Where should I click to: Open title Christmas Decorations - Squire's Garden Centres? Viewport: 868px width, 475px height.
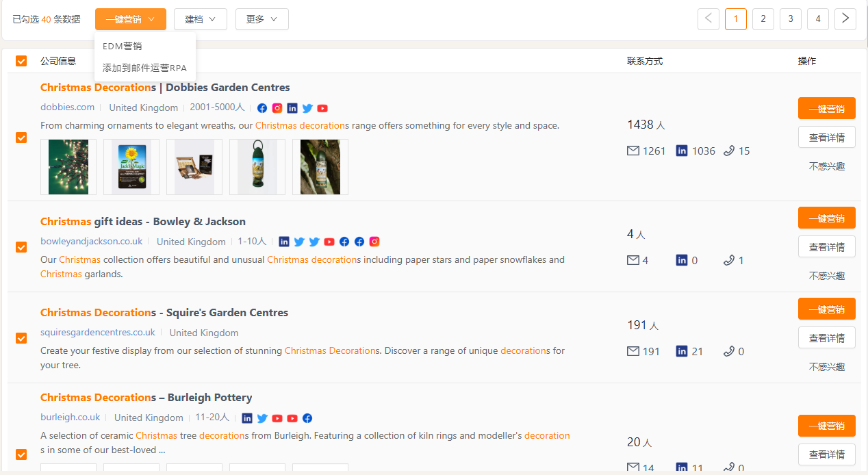[164, 313]
